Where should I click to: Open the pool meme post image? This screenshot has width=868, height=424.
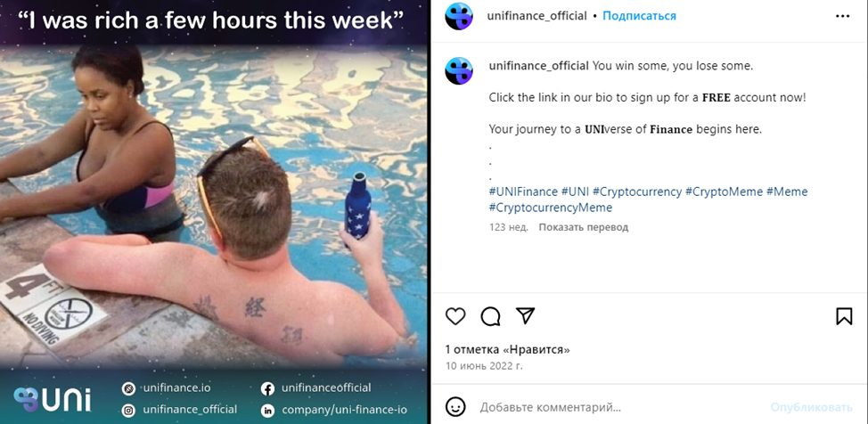pyautogui.click(x=214, y=212)
